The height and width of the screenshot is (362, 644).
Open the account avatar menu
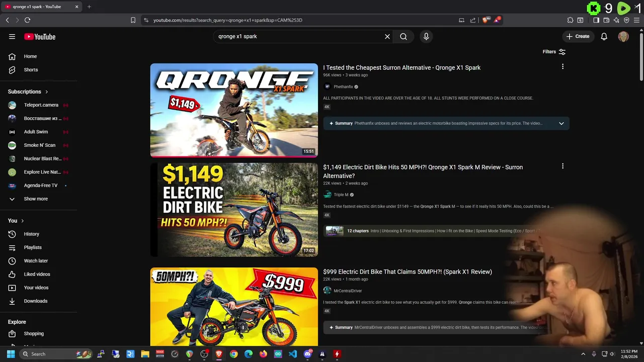623,36
